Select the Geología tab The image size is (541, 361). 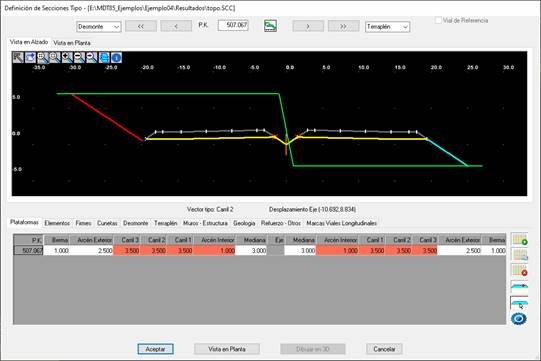click(x=244, y=223)
